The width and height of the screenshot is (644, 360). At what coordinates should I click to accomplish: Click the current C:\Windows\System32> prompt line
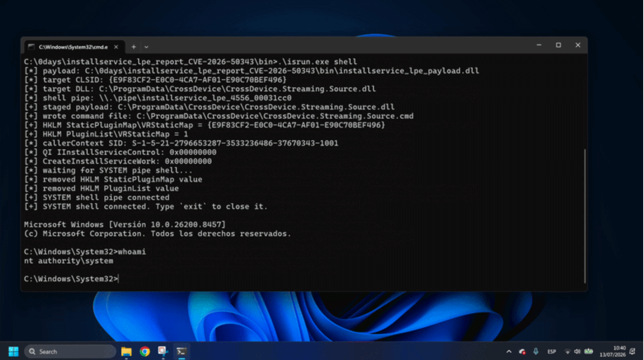(x=71, y=279)
